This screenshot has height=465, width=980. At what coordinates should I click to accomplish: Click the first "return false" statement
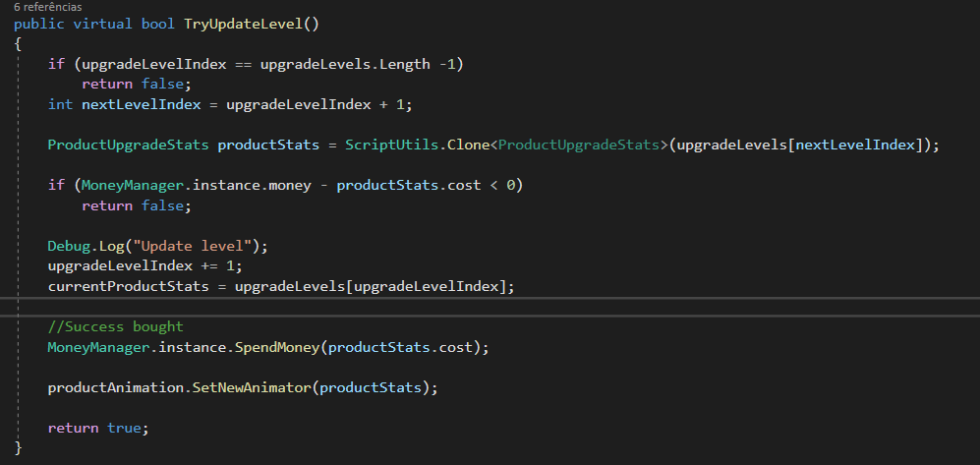pyautogui.click(x=137, y=85)
